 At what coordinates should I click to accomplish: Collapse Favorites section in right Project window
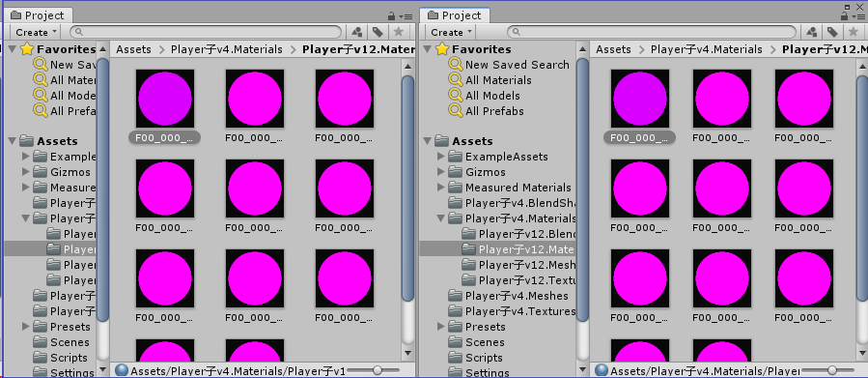pos(429,49)
